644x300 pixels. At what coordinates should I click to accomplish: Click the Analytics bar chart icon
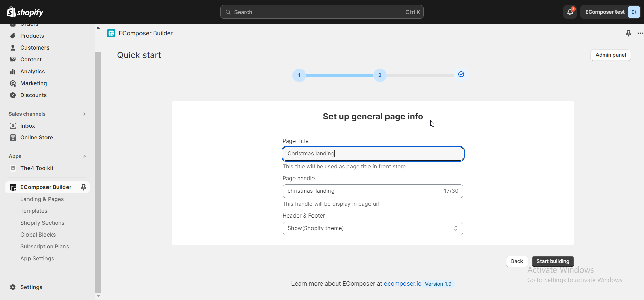[x=13, y=71]
